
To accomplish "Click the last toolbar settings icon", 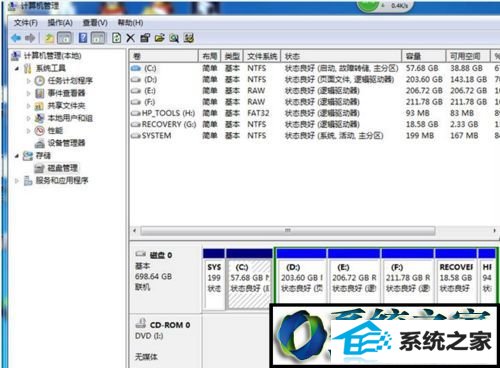I will click(x=189, y=38).
